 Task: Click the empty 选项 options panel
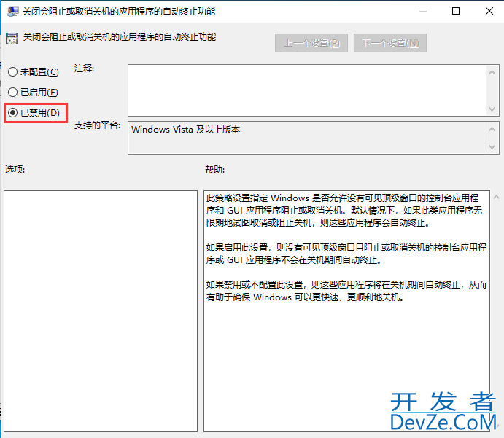coord(101,311)
